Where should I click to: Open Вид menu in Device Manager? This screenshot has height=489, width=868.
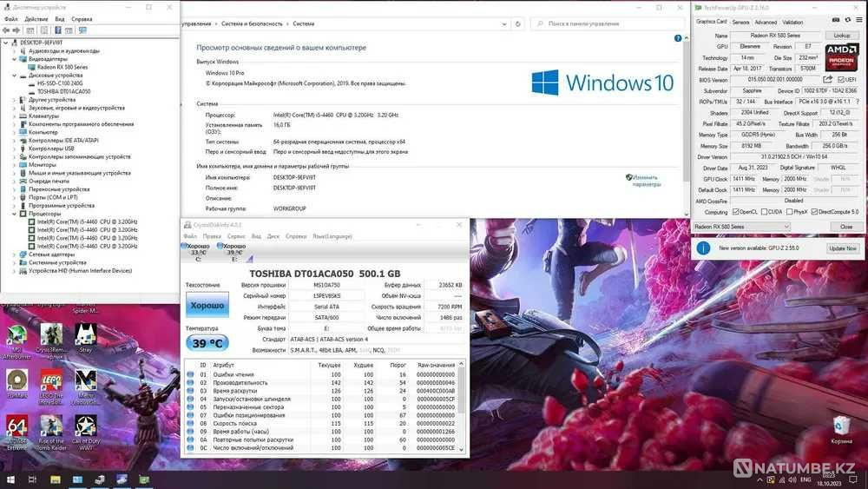point(59,19)
